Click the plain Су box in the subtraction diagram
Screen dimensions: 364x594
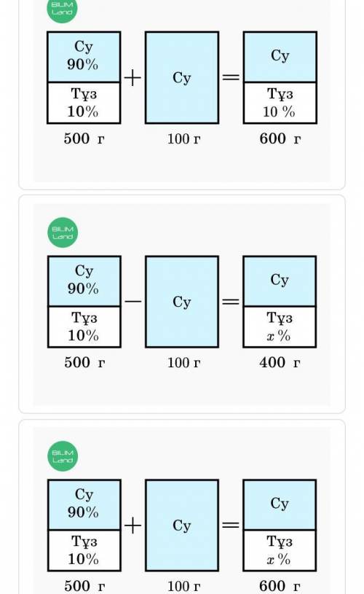(x=182, y=302)
